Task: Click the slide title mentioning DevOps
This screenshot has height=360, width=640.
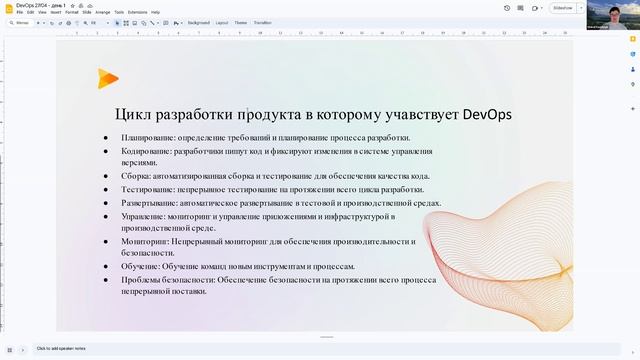Action: pos(313,114)
